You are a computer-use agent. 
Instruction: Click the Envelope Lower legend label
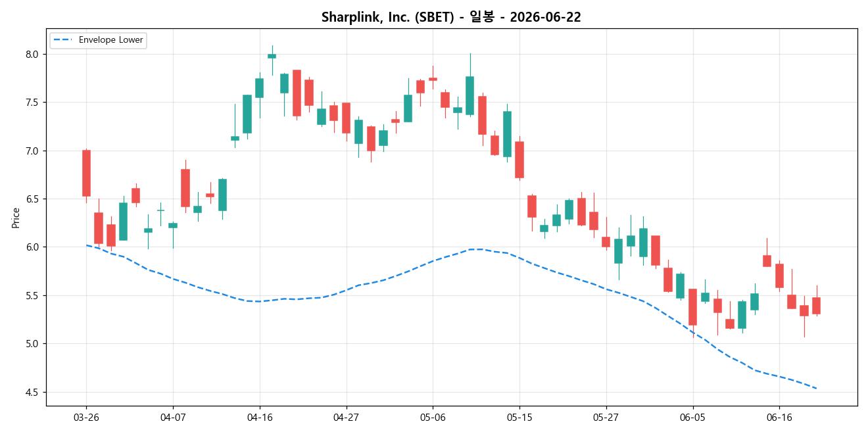click(110, 40)
